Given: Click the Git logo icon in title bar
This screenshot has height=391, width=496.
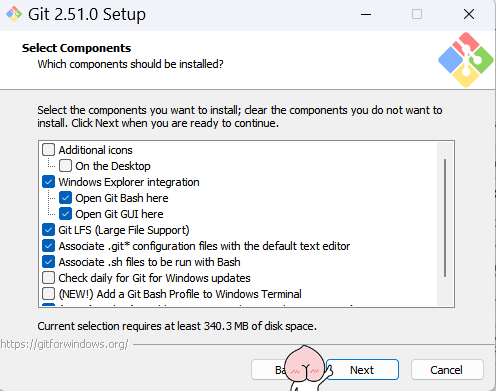Looking at the screenshot, I should tap(14, 14).
